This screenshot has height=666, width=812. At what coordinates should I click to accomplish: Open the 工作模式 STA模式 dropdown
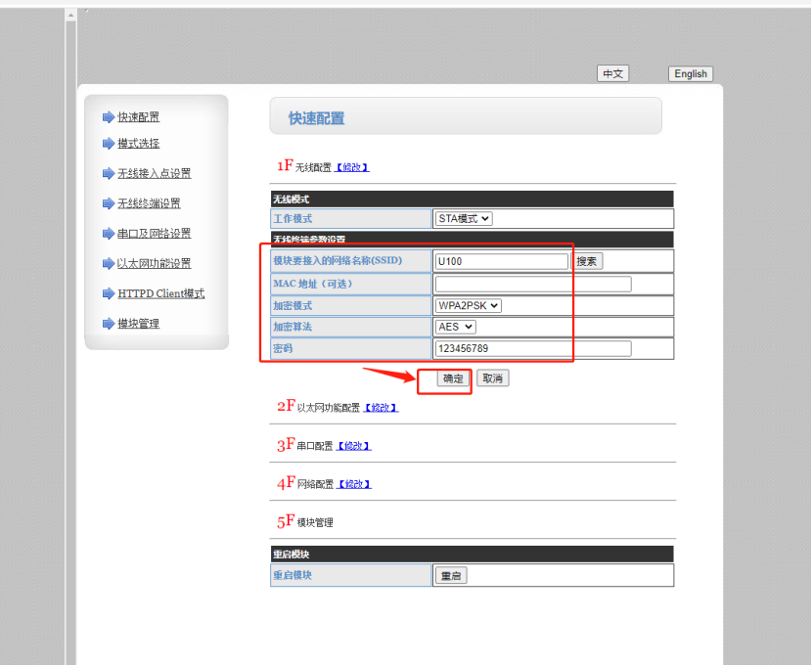(x=464, y=219)
